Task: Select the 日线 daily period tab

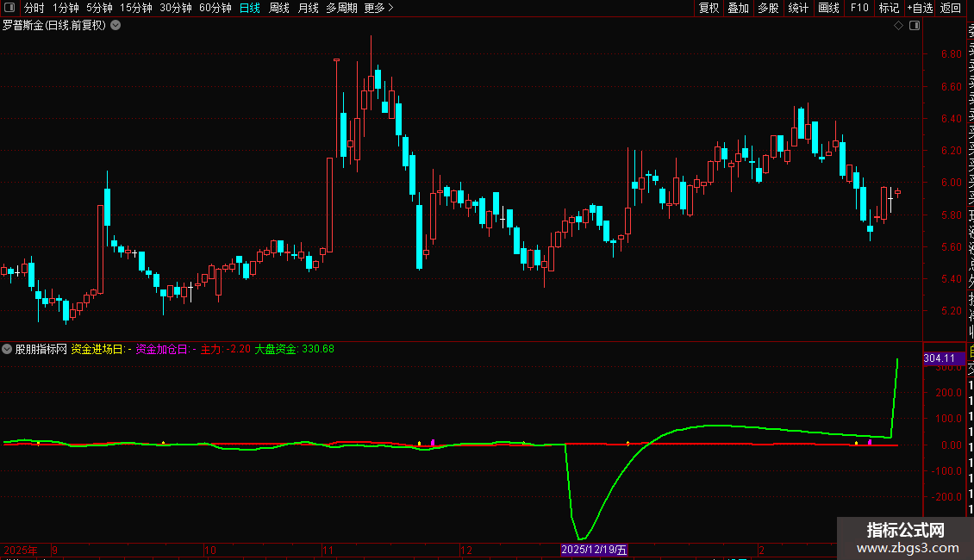Action: 250,8
